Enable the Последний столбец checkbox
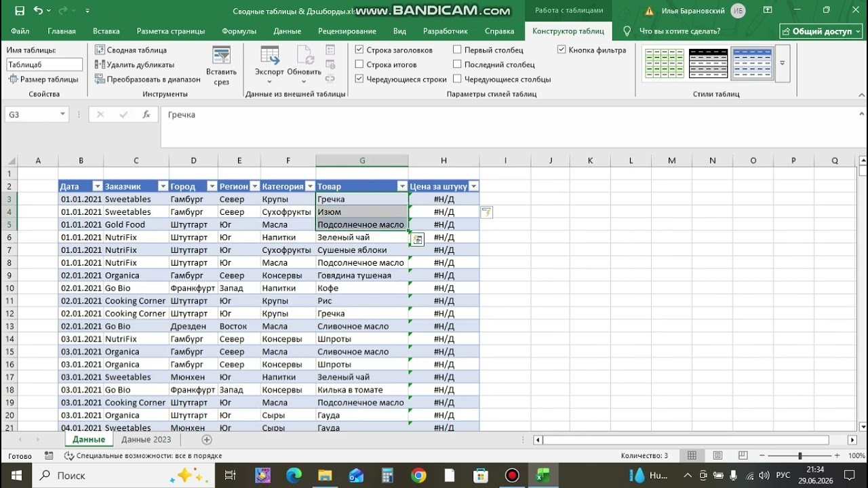 point(457,64)
